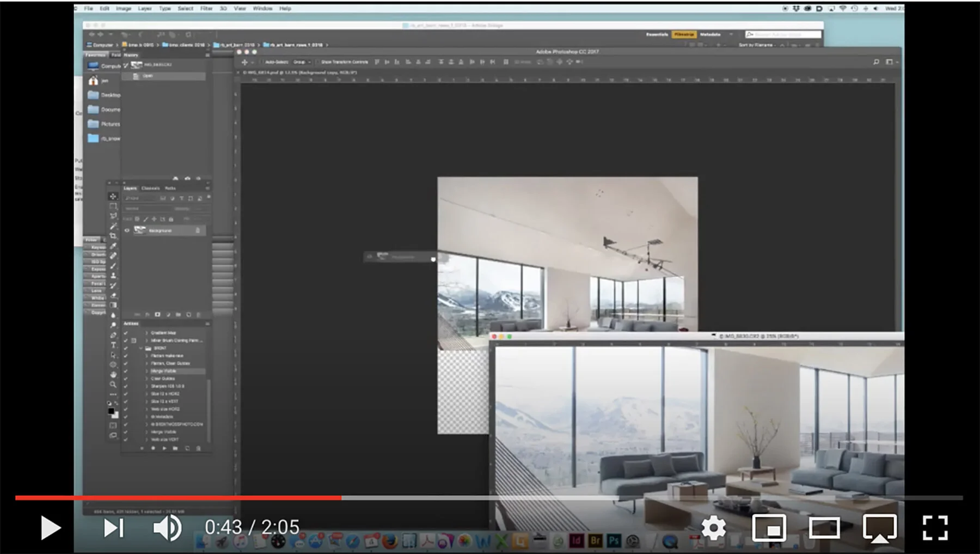This screenshot has width=980, height=554.
Task: Switch to the Channels tab
Action: (x=151, y=188)
